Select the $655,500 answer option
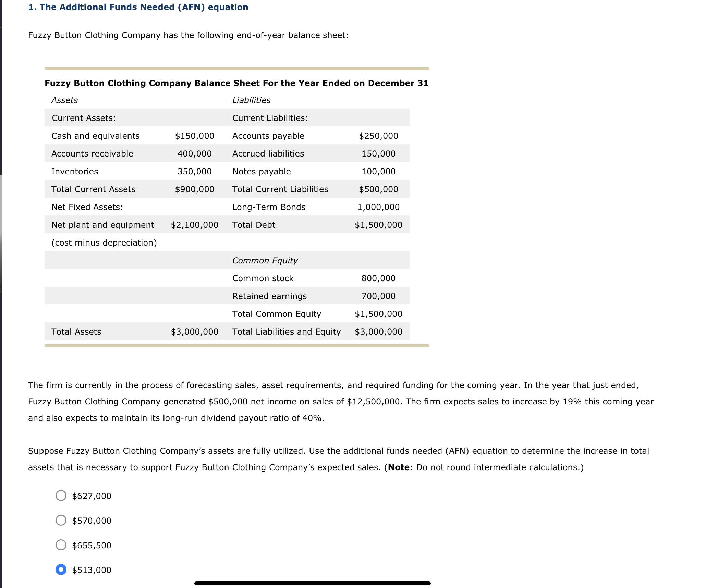Image resolution: width=717 pixels, height=588 pixels. pyautogui.click(x=61, y=545)
